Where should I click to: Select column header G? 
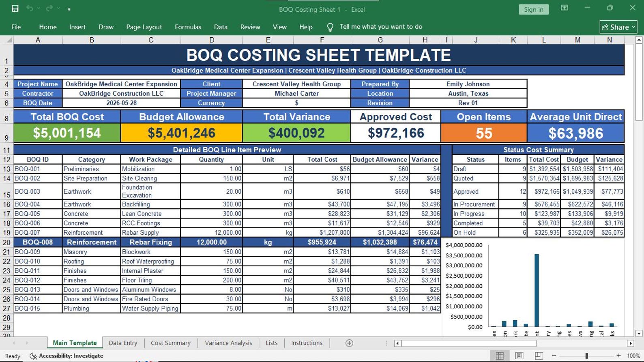pyautogui.click(x=380, y=40)
